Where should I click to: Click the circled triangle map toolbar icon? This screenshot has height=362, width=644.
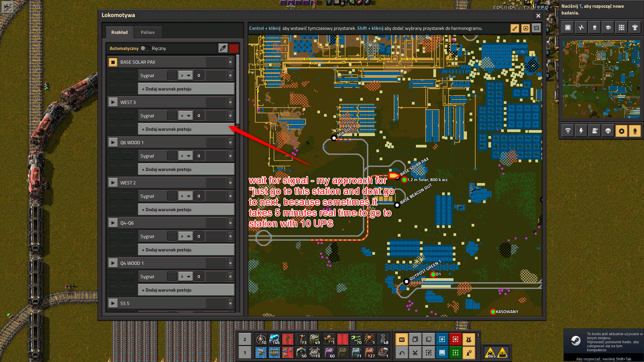coord(526,28)
